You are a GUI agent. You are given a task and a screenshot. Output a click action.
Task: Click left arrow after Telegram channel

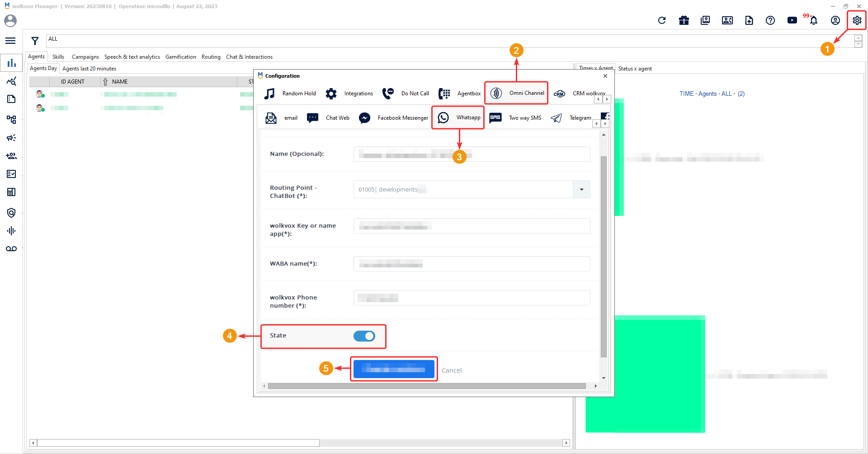pyautogui.click(x=597, y=123)
